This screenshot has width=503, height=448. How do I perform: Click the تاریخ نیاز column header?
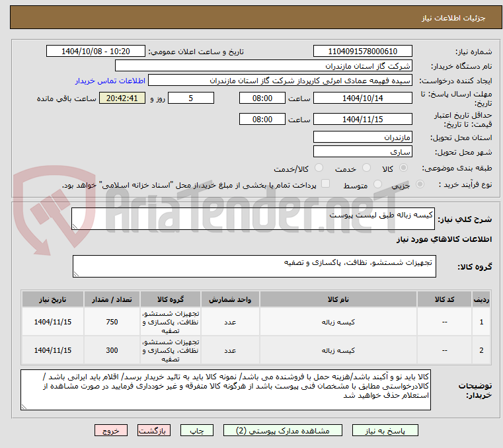53,299
